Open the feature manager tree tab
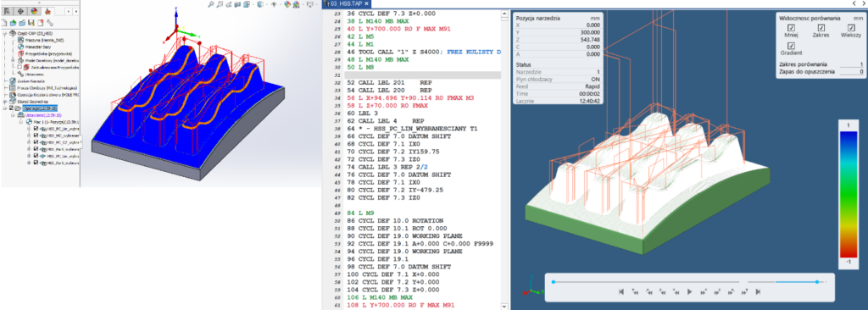 (x=7, y=11)
